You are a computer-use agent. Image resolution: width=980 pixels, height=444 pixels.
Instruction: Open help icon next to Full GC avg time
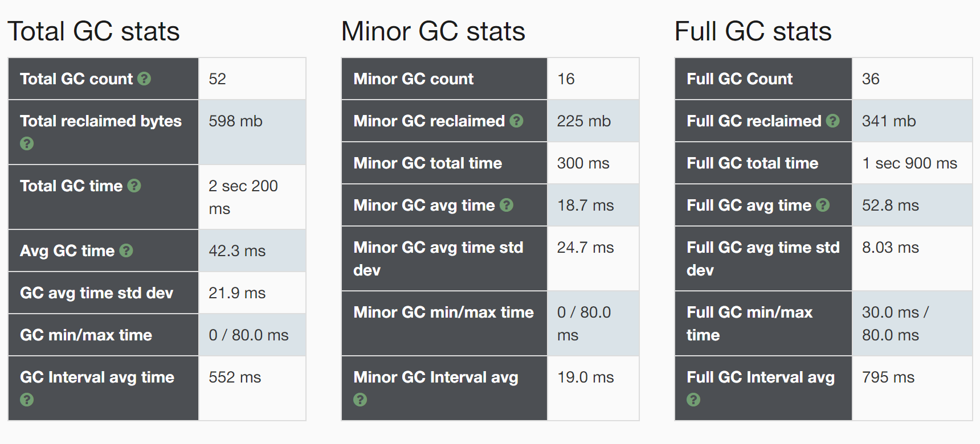click(823, 205)
